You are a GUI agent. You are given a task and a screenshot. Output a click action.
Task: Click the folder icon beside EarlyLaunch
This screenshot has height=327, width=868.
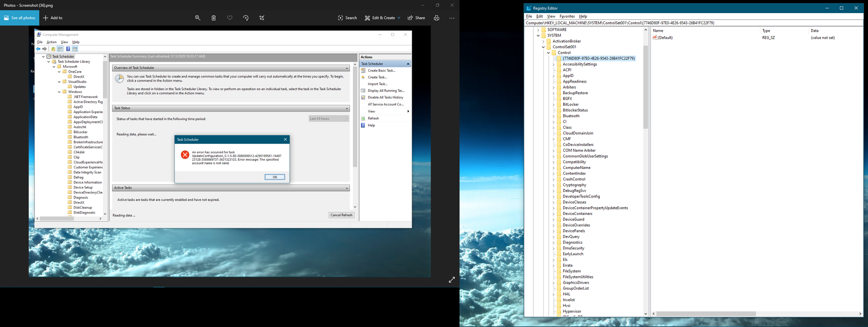point(559,254)
